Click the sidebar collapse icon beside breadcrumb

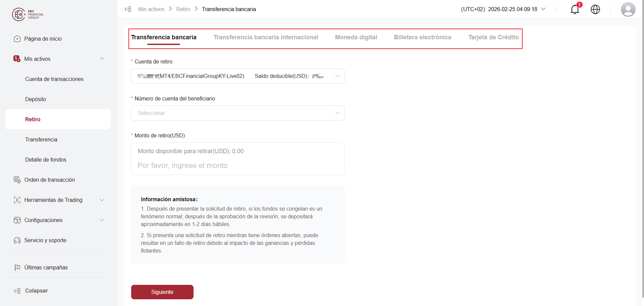tap(128, 9)
